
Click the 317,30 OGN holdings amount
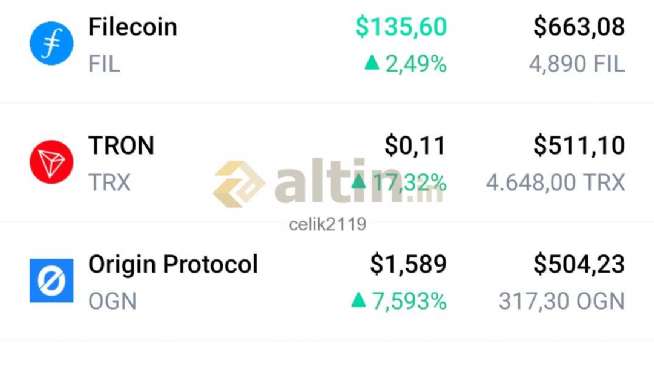tap(562, 301)
